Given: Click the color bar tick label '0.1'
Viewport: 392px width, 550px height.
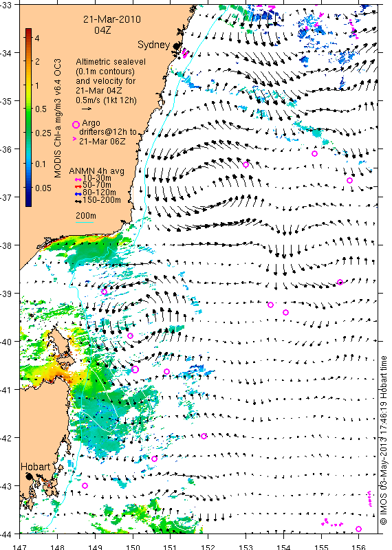Looking at the screenshot, I should pyautogui.click(x=41, y=164).
